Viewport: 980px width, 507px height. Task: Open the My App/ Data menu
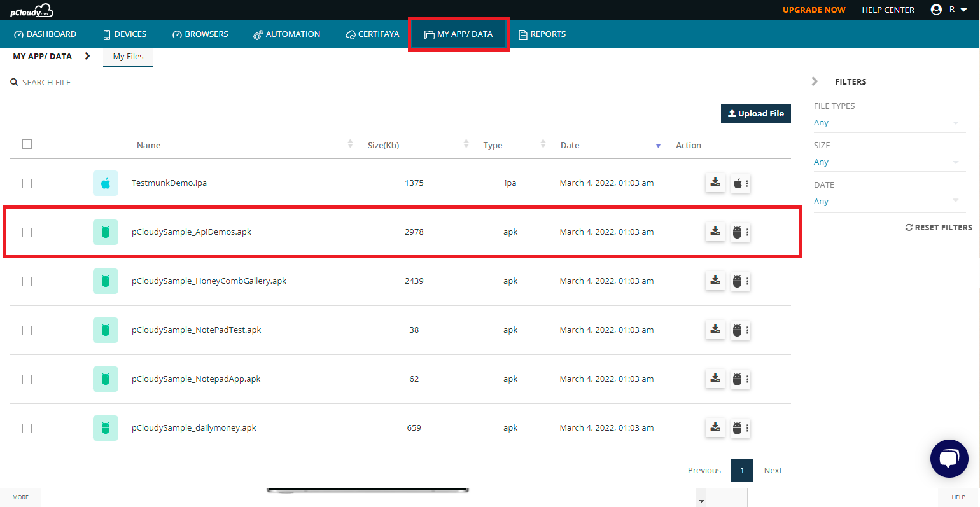pyautogui.click(x=459, y=34)
